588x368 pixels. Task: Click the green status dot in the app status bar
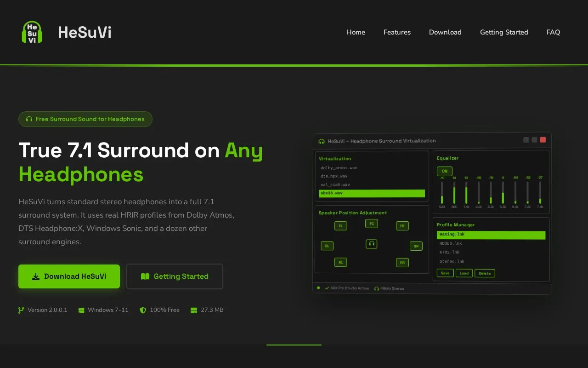pyautogui.click(x=318, y=287)
